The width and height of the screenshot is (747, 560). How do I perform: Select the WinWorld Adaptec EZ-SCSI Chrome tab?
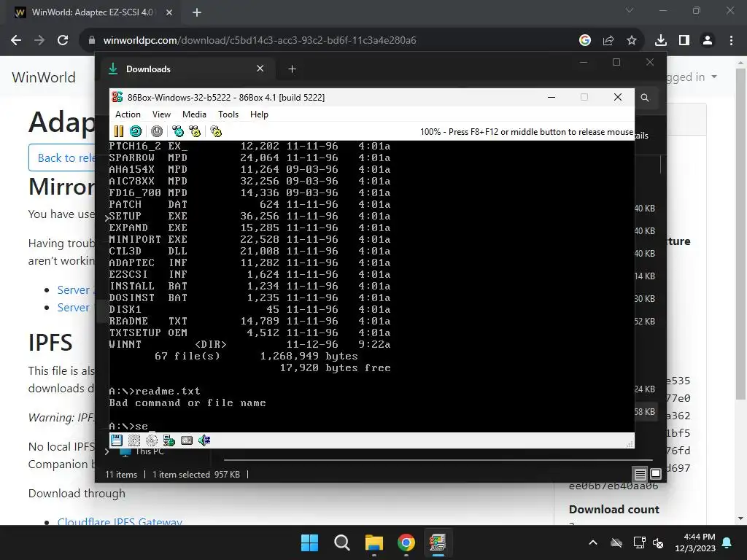pyautogui.click(x=93, y=12)
